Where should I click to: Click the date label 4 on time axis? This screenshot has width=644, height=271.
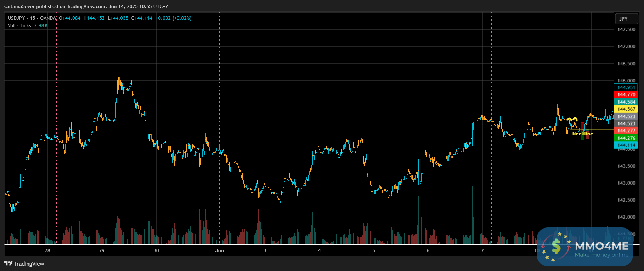[x=319, y=250]
